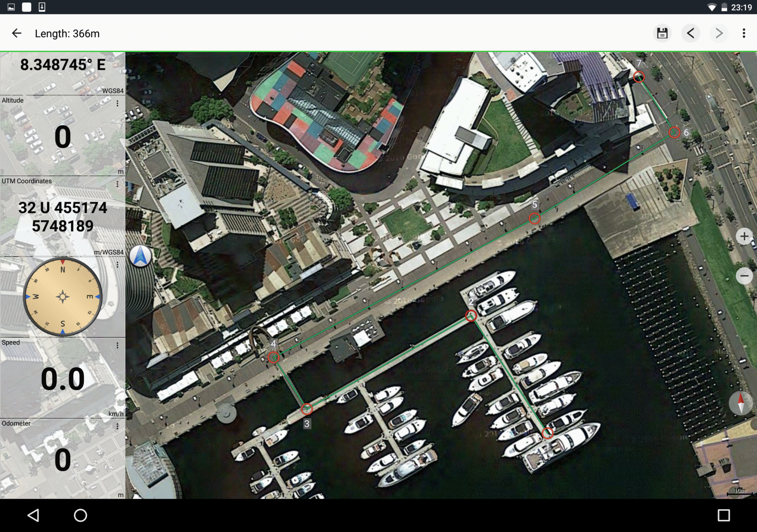Viewport: 757px width, 532px height.
Task: Zoom in on the map with the plus button
Action: click(x=745, y=236)
